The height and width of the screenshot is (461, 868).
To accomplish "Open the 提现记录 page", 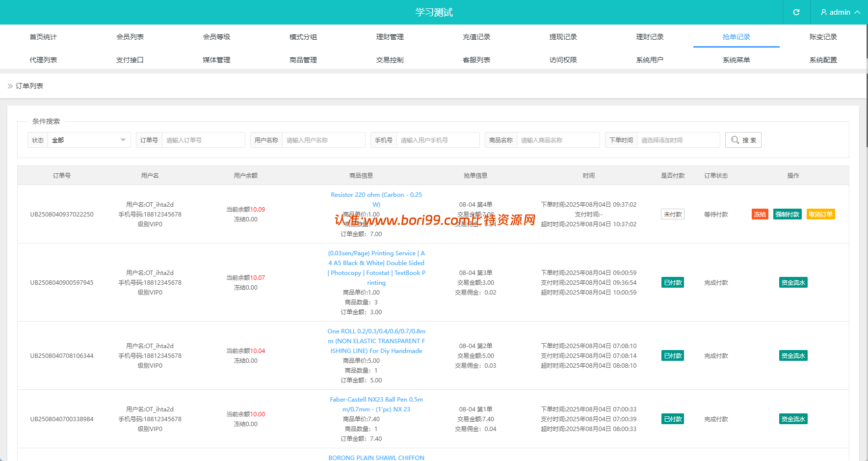I will click(563, 37).
